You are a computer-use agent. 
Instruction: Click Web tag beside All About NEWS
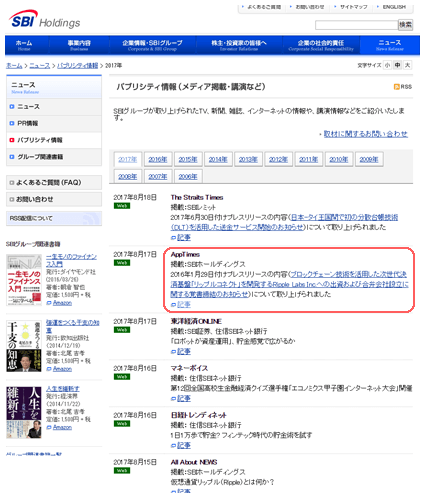122,471
